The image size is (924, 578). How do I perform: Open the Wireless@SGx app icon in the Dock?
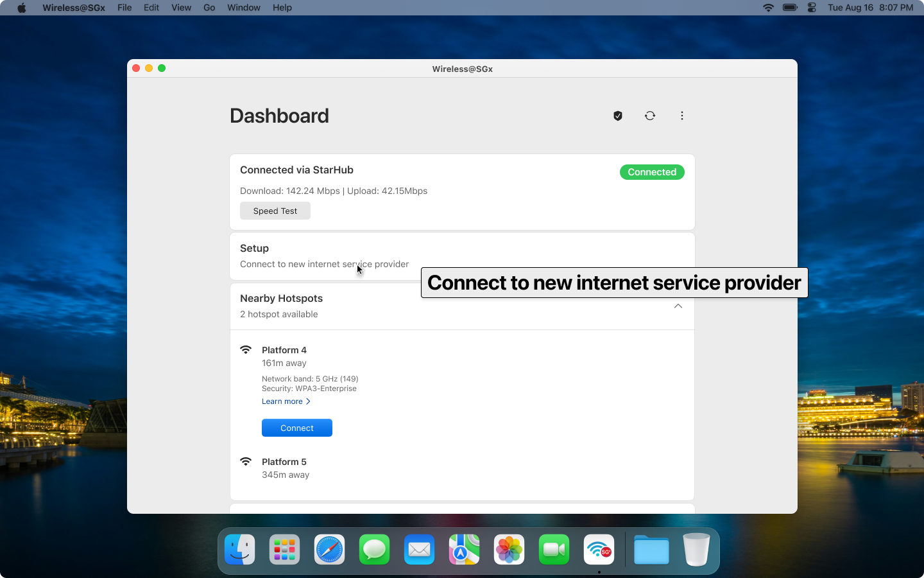pyautogui.click(x=599, y=550)
